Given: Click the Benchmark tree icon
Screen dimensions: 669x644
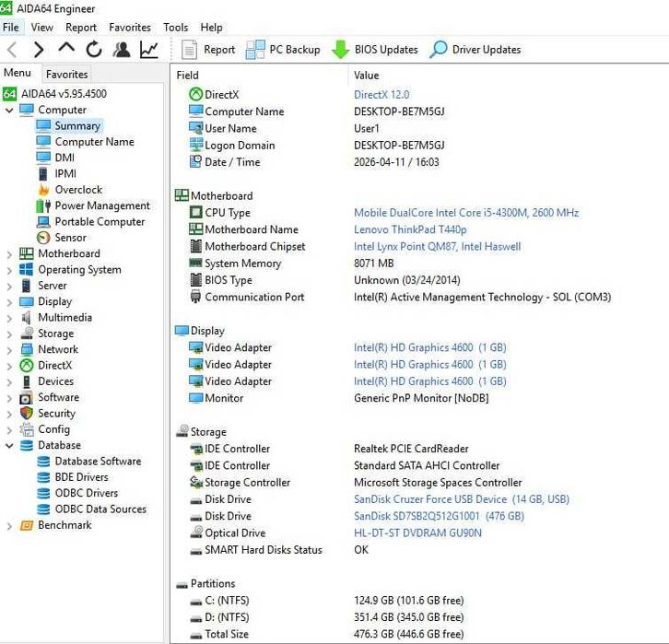Looking at the screenshot, I should coord(27,525).
